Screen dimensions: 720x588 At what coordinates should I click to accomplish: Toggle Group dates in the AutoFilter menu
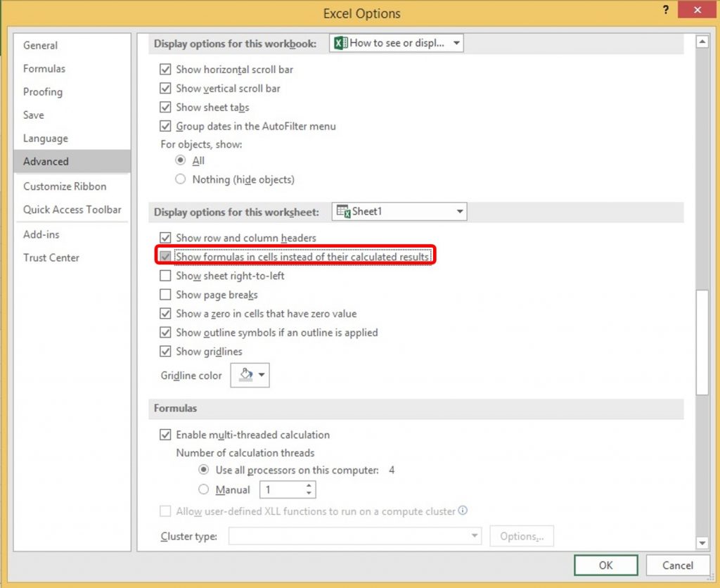pos(165,126)
